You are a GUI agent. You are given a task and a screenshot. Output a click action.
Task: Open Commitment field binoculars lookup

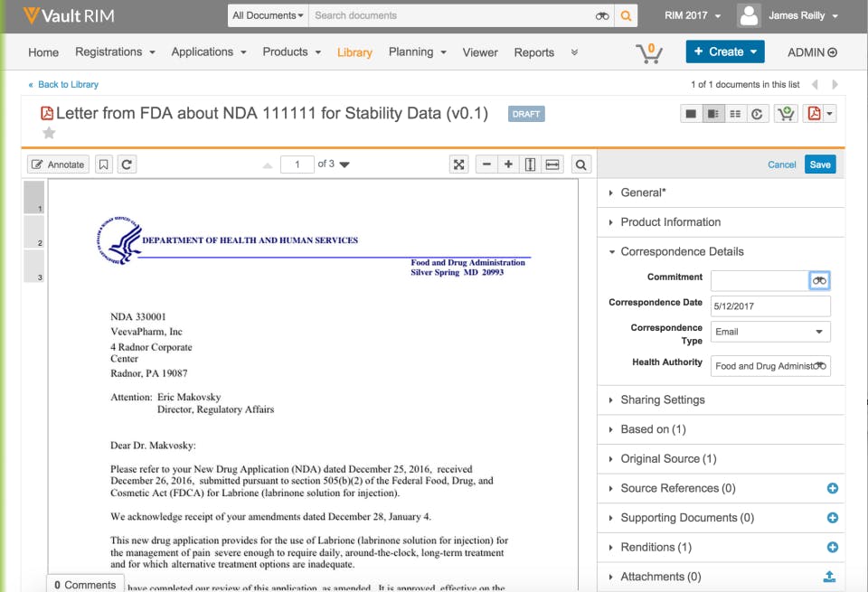(x=819, y=280)
